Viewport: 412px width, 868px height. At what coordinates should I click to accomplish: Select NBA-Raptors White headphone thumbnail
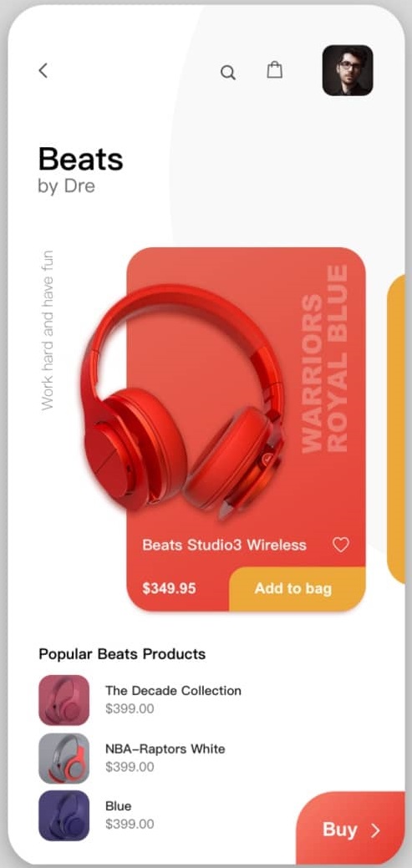click(64, 758)
